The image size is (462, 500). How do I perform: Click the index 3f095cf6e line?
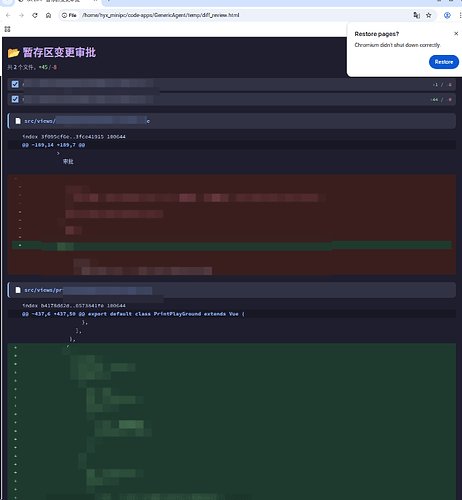(x=74, y=137)
